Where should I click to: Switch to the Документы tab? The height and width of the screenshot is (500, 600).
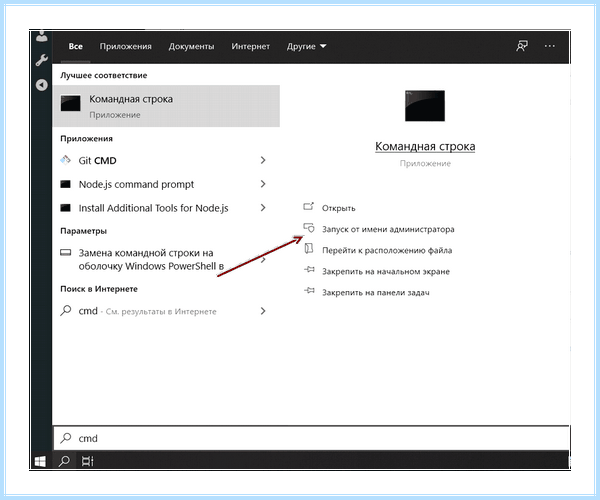click(191, 46)
